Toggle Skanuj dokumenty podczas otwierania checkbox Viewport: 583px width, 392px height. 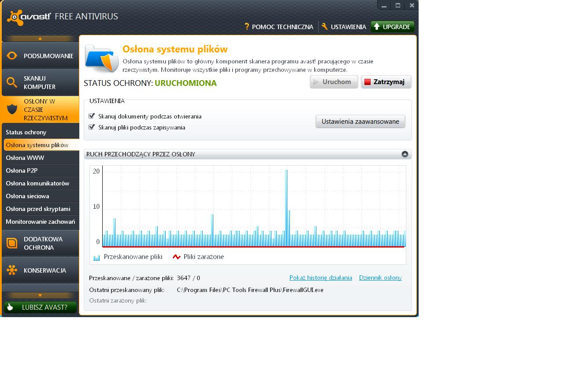[x=92, y=116]
